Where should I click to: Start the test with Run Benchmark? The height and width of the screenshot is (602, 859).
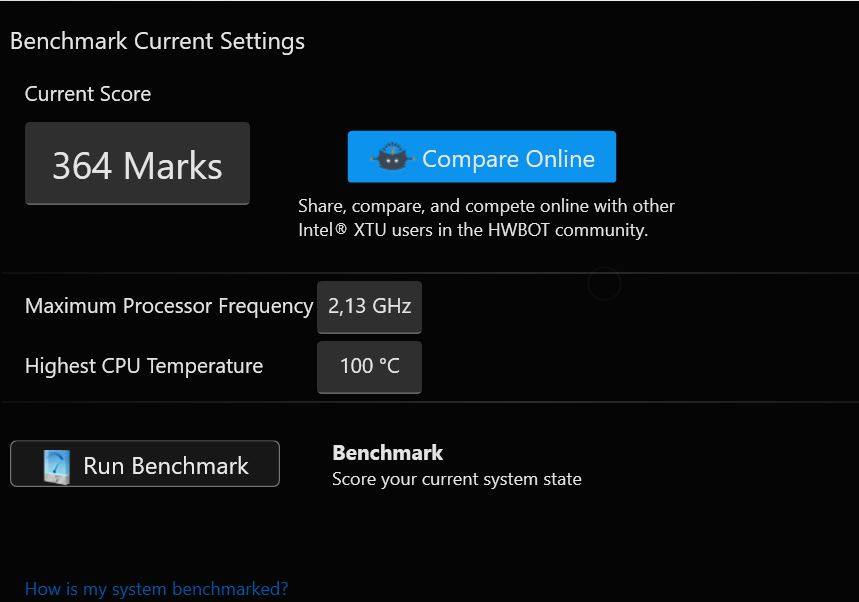(x=145, y=464)
